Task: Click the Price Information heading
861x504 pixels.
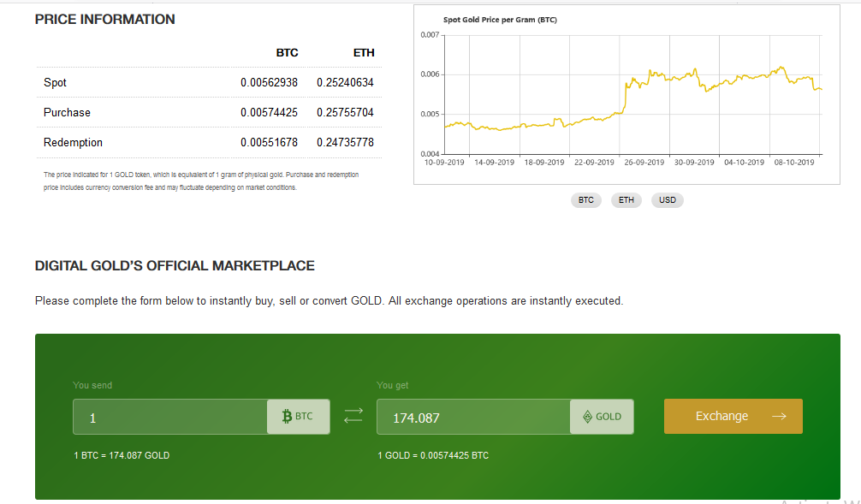Action: (x=105, y=19)
